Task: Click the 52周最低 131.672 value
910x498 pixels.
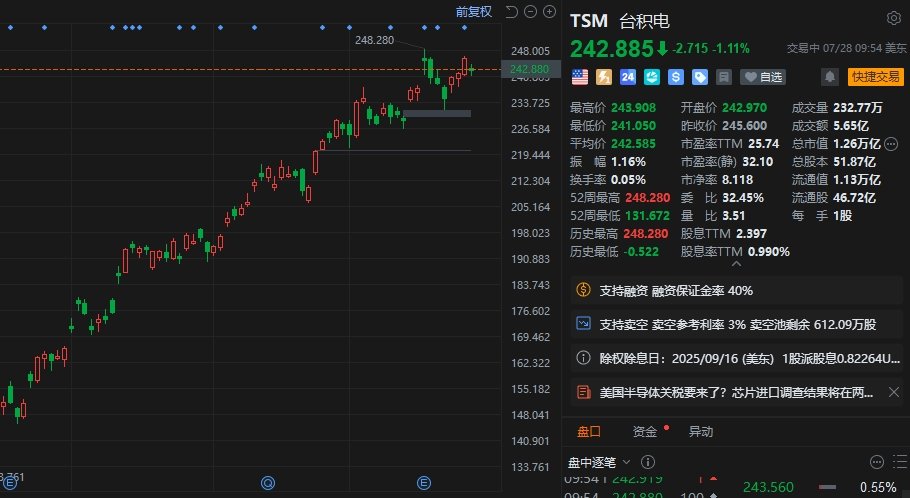Action: click(648, 215)
